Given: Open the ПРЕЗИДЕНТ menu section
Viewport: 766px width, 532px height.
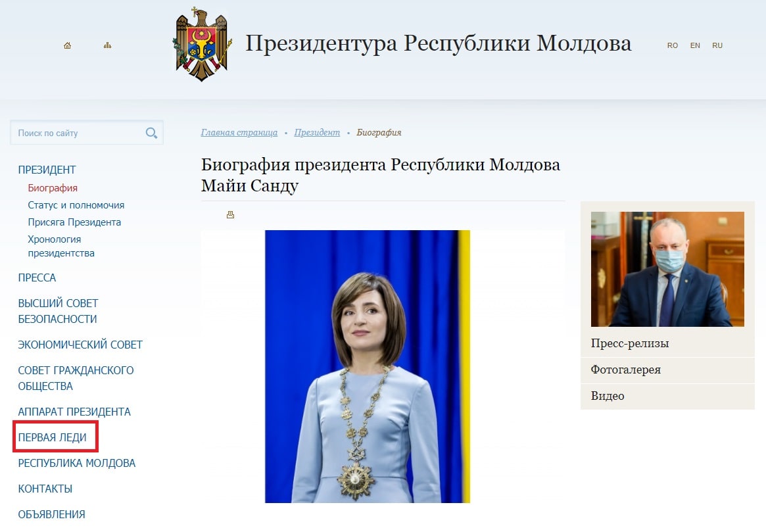Looking at the screenshot, I should tap(47, 170).
